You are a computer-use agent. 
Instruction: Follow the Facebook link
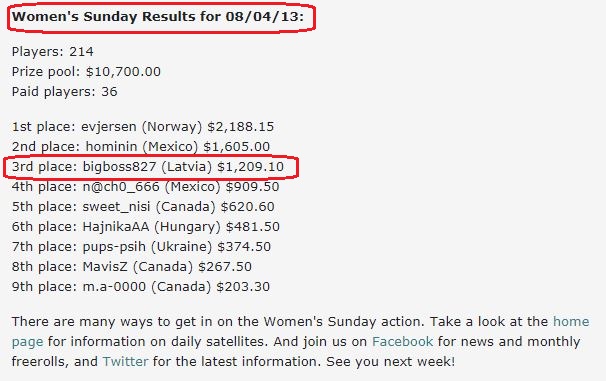pyautogui.click(x=402, y=342)
